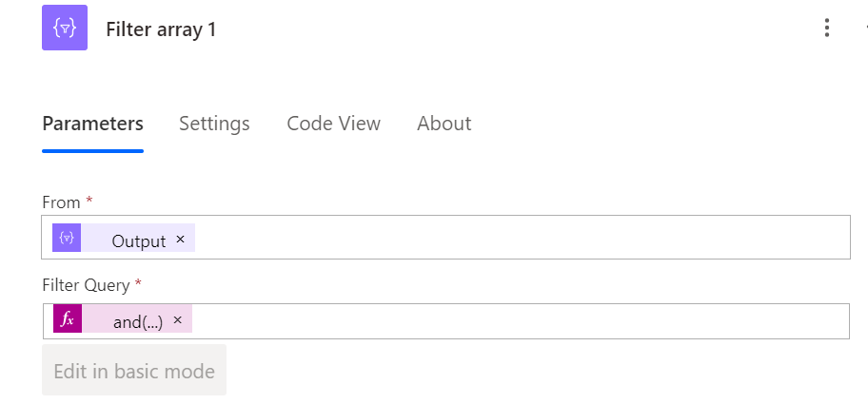The image size is (868, 404).
Task: Open the and(...) expression token
Action: pyautogui.click(x=138, y=321)
